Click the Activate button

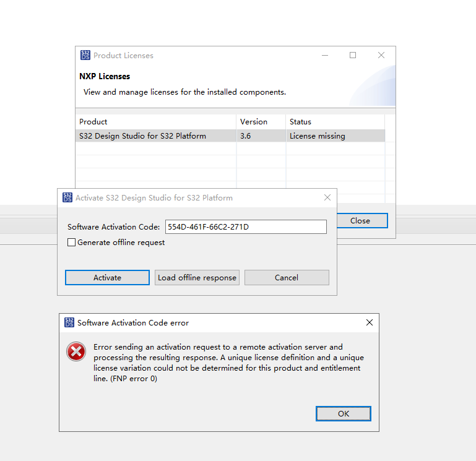[107, 277]
